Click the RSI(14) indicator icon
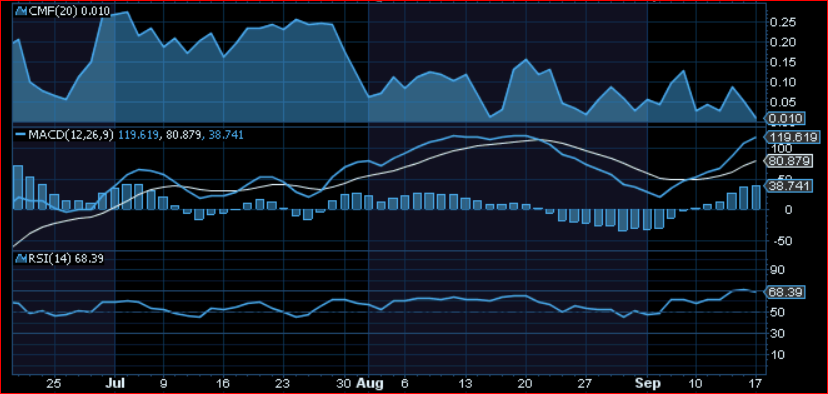The image size is (828, 394). 21,259
